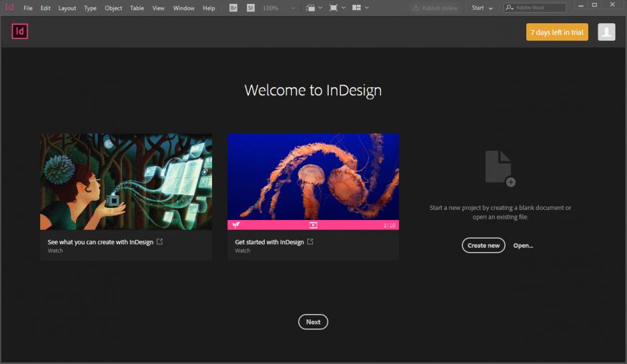Click the Open... button

[x=523, y=246]
